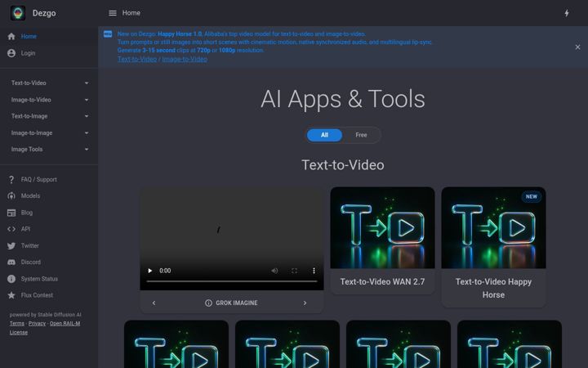
Task: Open System Status from sidebar
Action: (49, 279)
